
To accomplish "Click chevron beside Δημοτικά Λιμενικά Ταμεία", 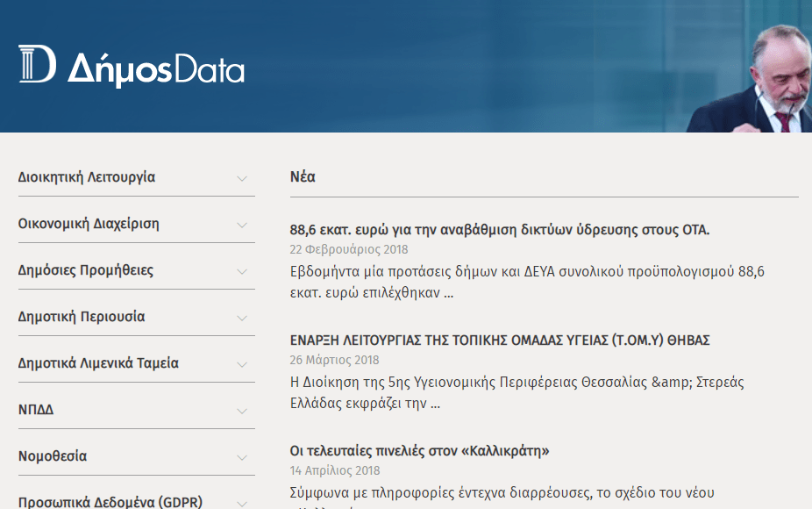I will click(x=242, y=364).
